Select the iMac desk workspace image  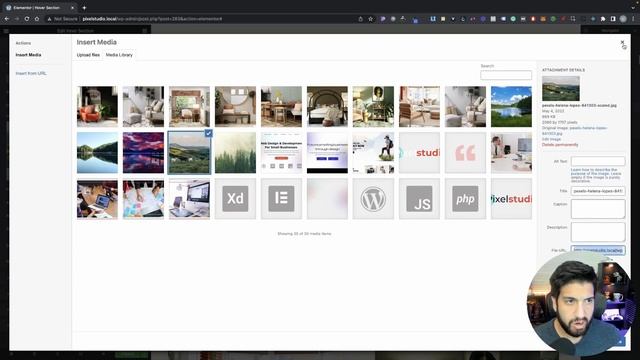(189, 199)
